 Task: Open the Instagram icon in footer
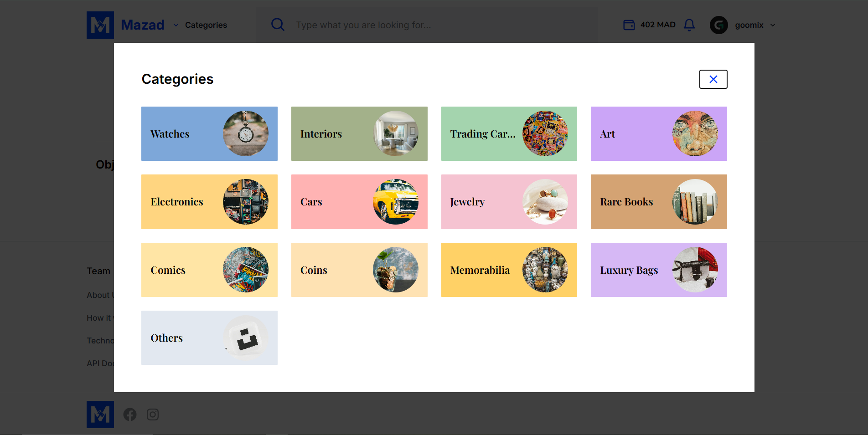153,415
